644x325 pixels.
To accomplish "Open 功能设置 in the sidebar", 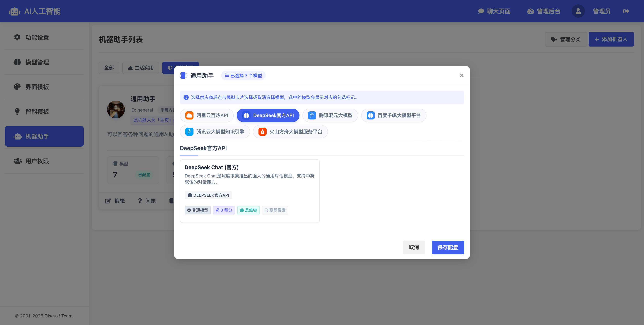I will [x=44, y=37].
